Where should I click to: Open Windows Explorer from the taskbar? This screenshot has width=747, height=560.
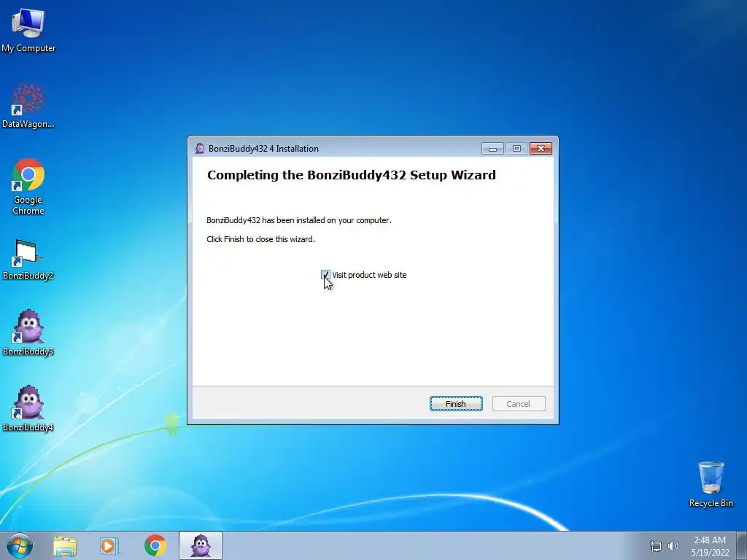click(x=65, y=545)
